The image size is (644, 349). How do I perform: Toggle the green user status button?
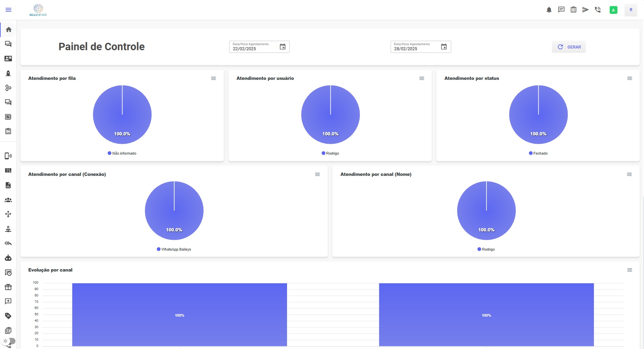click(613, 10)
